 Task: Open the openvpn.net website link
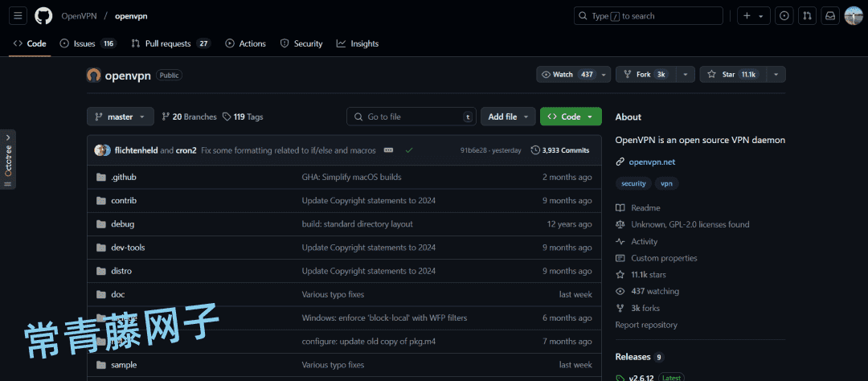tap(652, 162)
